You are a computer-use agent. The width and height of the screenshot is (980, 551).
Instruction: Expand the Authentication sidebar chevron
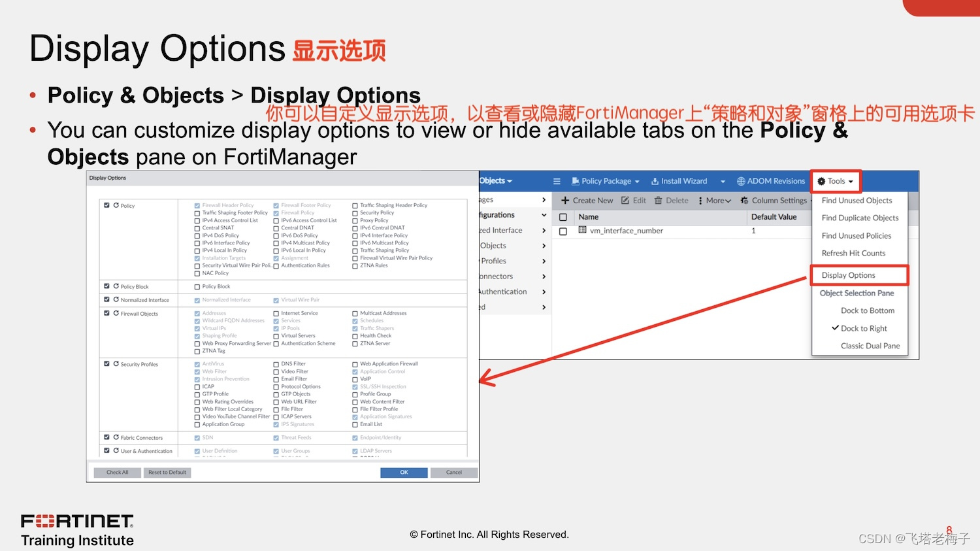pos(544,292)
